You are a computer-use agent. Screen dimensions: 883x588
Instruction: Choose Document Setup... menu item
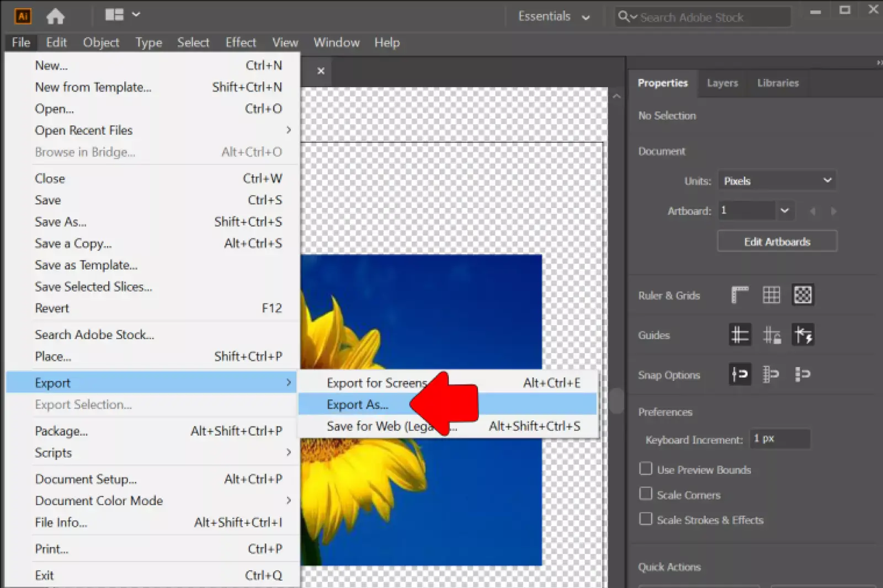click(152, 479)
